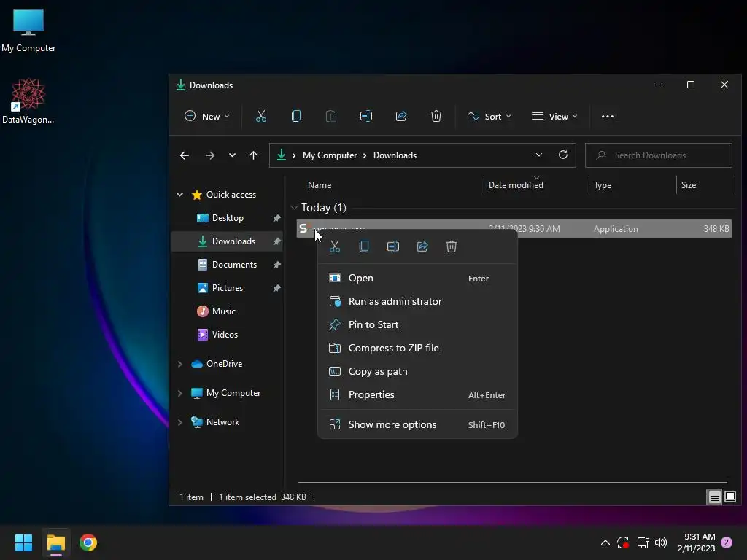Click the Search Downloads field

tap(659, 155)
